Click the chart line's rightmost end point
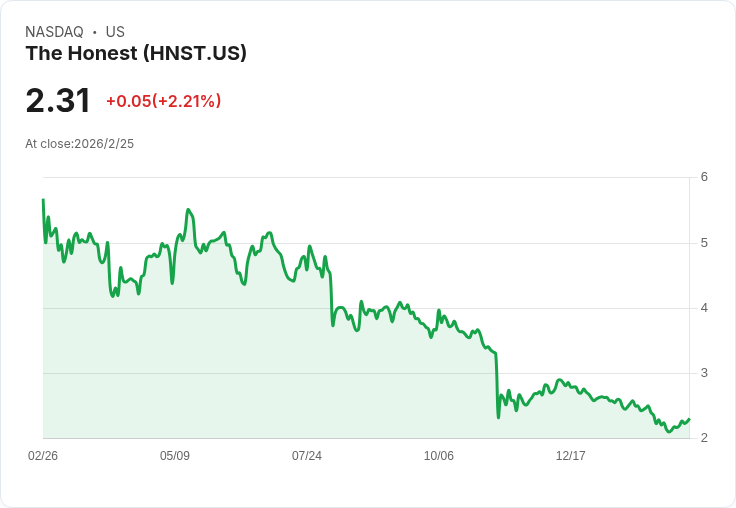 689,419
